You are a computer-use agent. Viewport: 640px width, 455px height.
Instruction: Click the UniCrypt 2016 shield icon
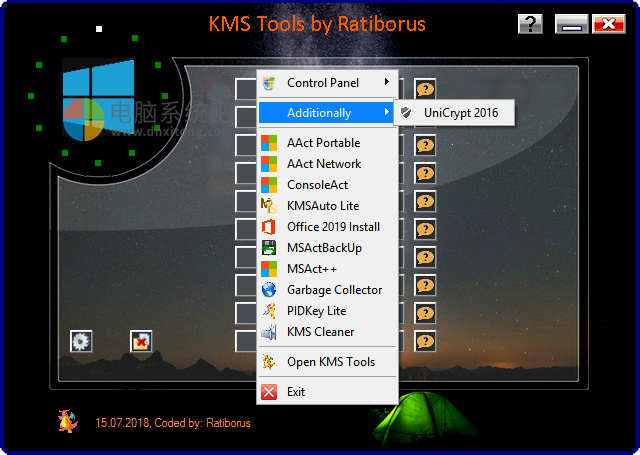pos(406,113)
